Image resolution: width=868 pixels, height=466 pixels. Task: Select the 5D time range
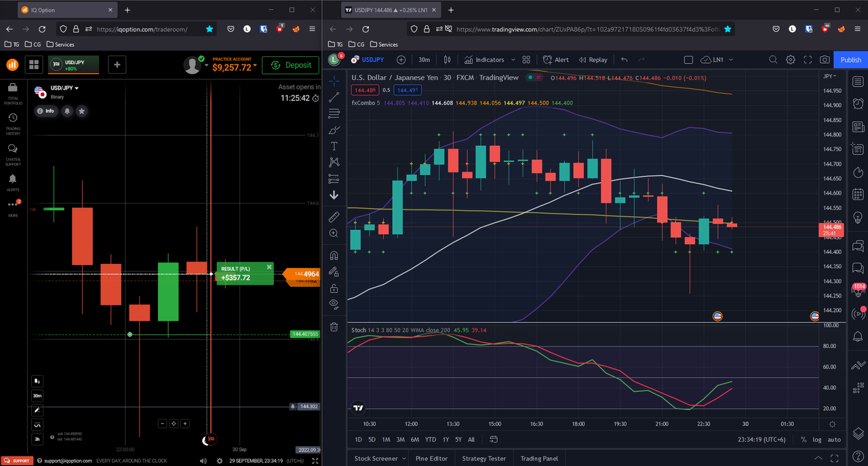[x=372, y=440]
